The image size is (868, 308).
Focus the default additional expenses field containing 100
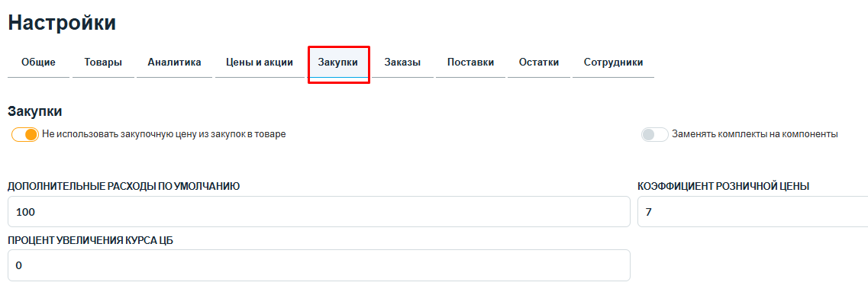click(x=318, y=212)
